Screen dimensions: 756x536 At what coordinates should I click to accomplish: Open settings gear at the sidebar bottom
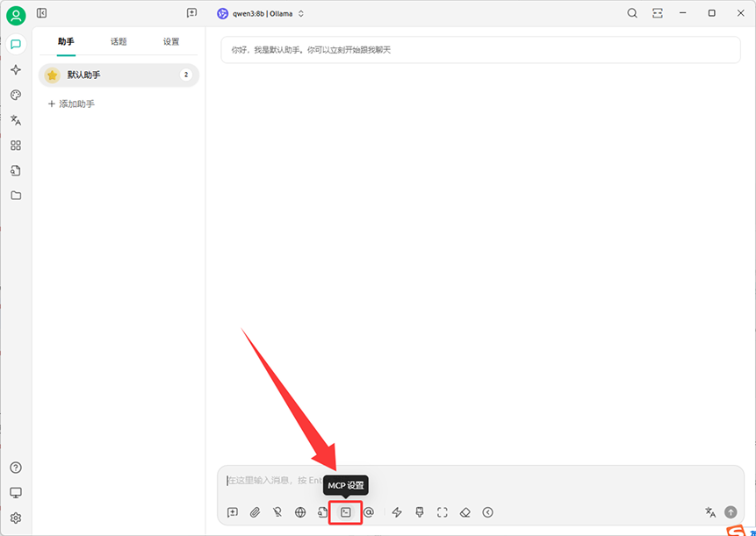[16, 518]
